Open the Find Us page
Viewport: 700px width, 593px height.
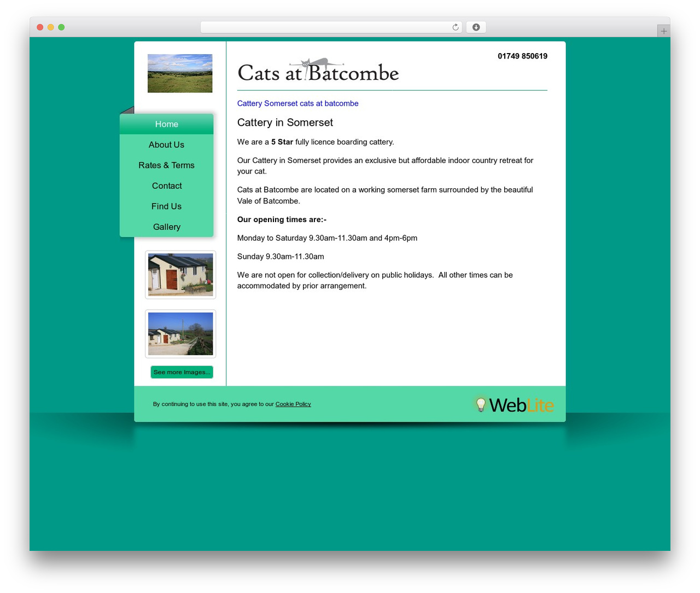[166, 206]
